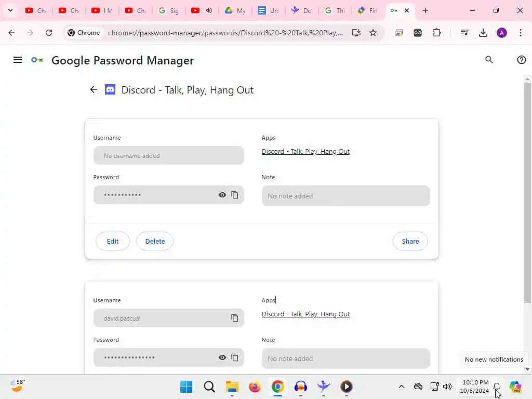This screenshot has height=399, width=532.
Task: Reload the current Chrome page
Action: [x=49, y=33]
